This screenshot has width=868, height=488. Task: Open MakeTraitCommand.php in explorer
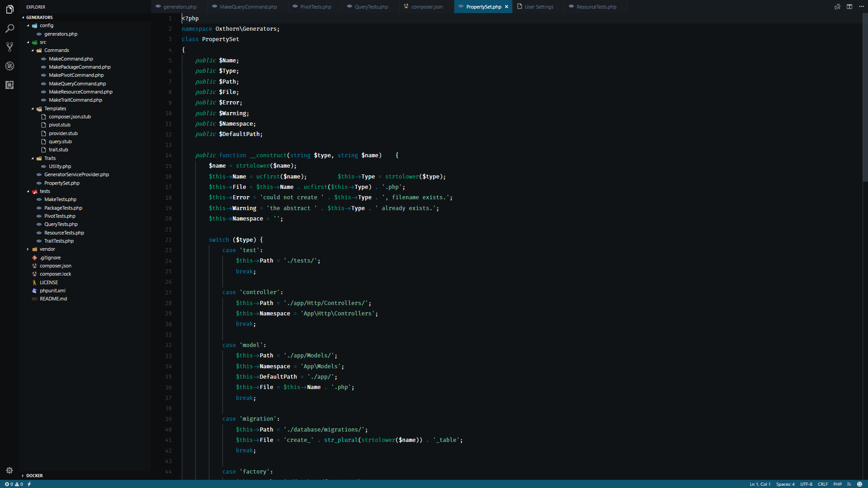[75, 100]
